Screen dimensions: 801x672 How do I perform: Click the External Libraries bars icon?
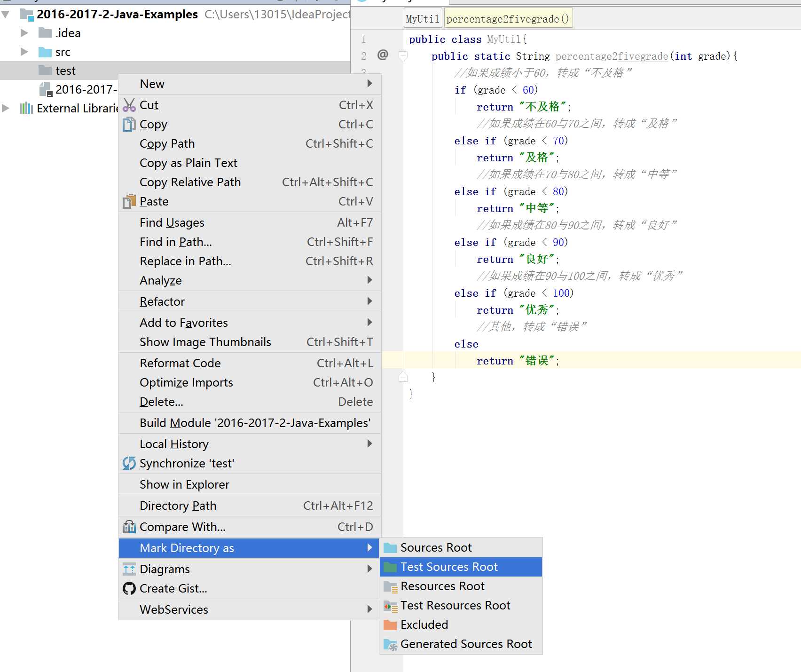[26, 108]
